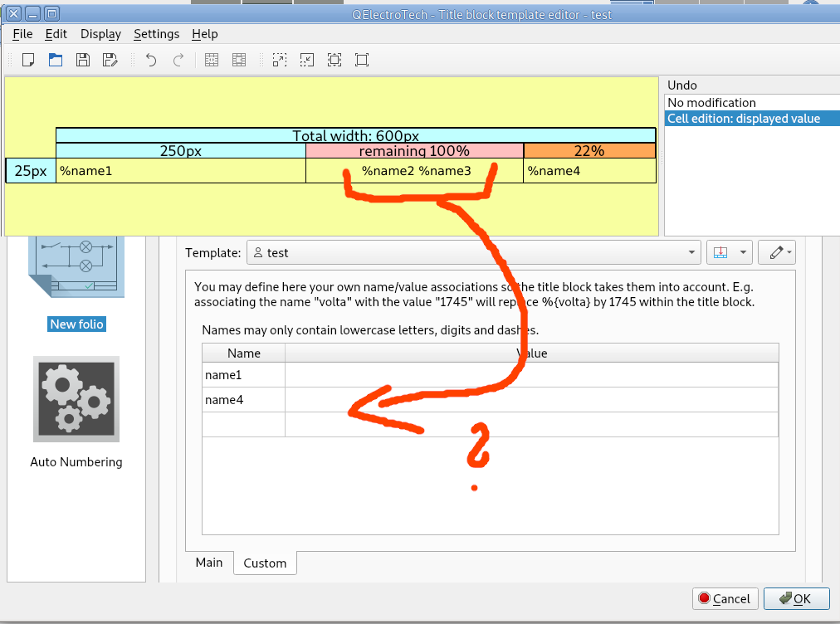Click the Save floppy disk icon
Image resolution: width=840 pixels, height=624 pixels.
coord(83,60)
